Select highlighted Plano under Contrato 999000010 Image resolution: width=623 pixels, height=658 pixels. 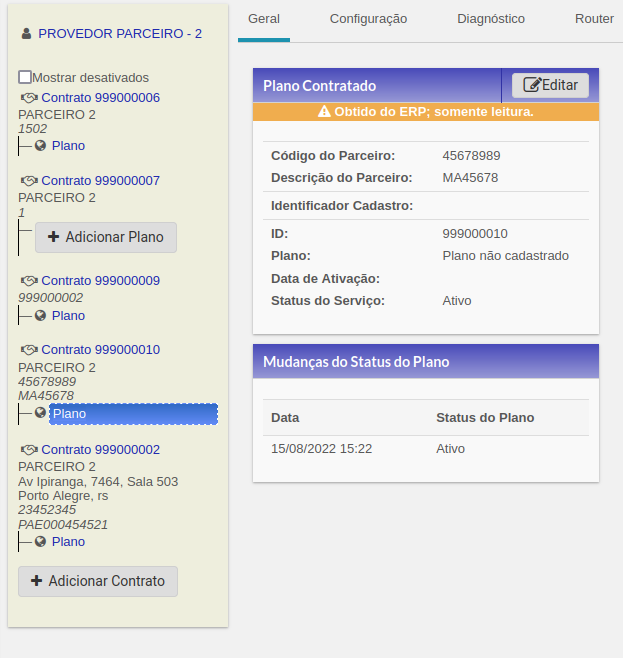[x=133, y=414]
